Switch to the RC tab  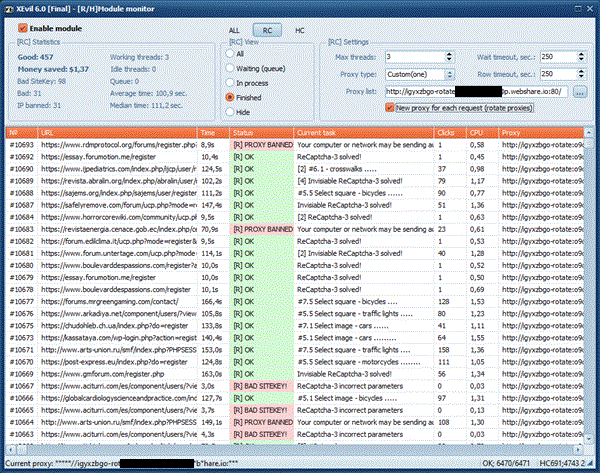point(267,30)
